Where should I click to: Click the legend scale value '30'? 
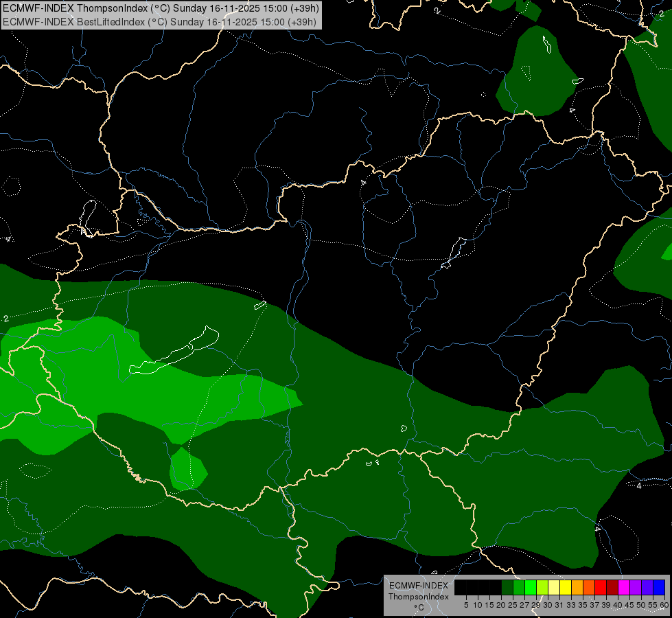tap(548, 605)
